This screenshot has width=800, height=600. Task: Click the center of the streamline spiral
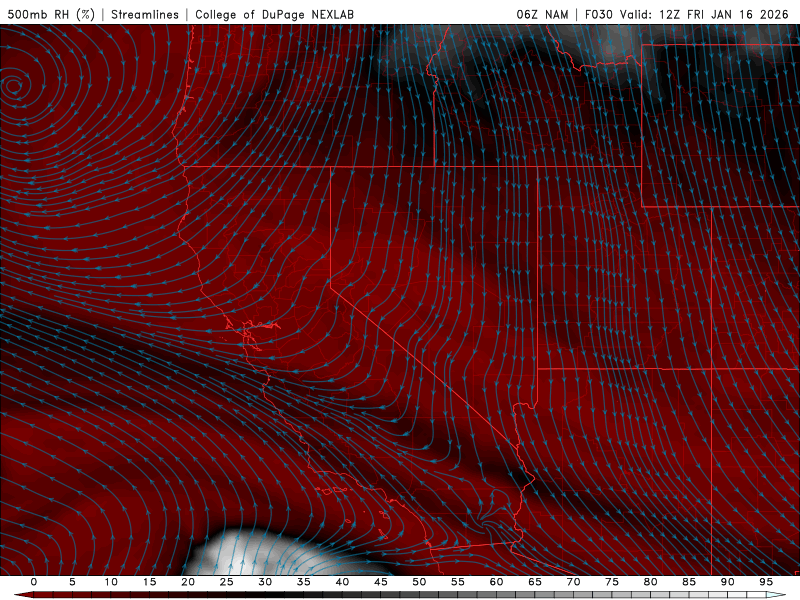14,86
